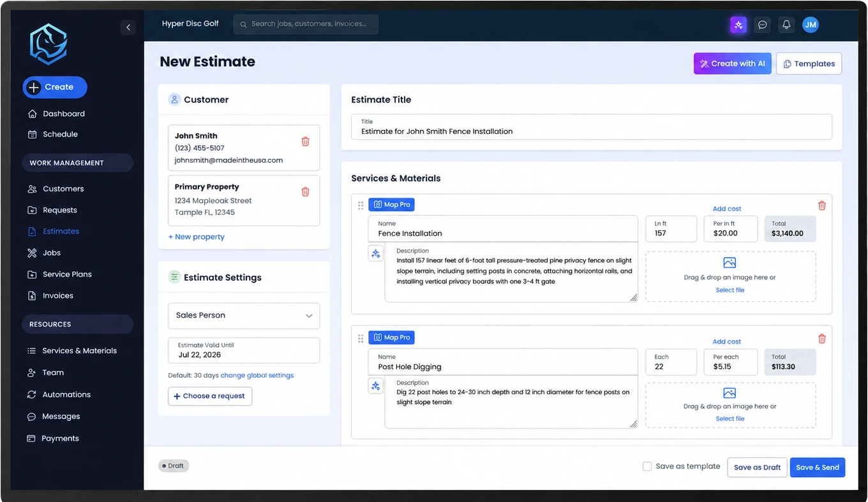Screen dimensions: 868x502
Task: Click image upload icon for Fence Installation
Action: pyautogui.click(x=730, y=263)
